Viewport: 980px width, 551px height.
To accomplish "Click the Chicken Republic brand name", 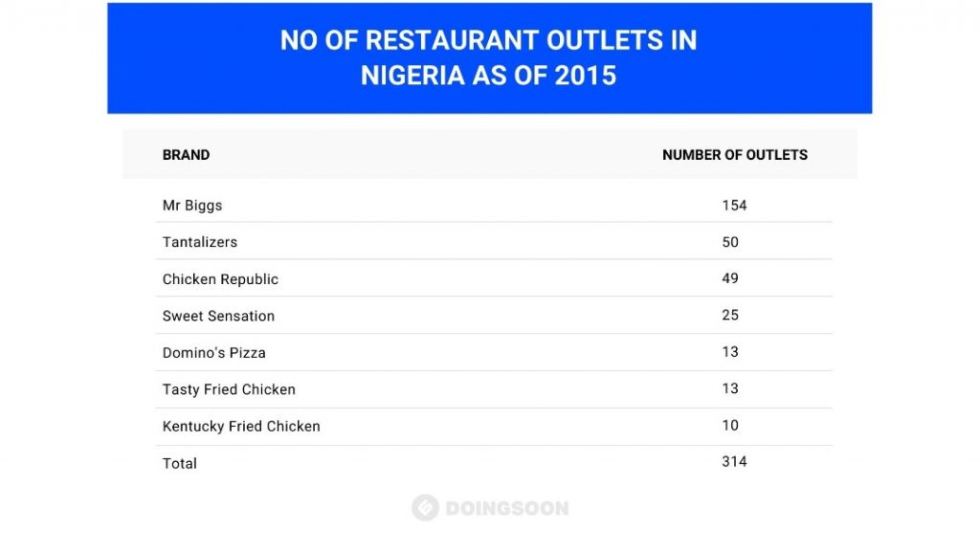I will pos(220,279).
